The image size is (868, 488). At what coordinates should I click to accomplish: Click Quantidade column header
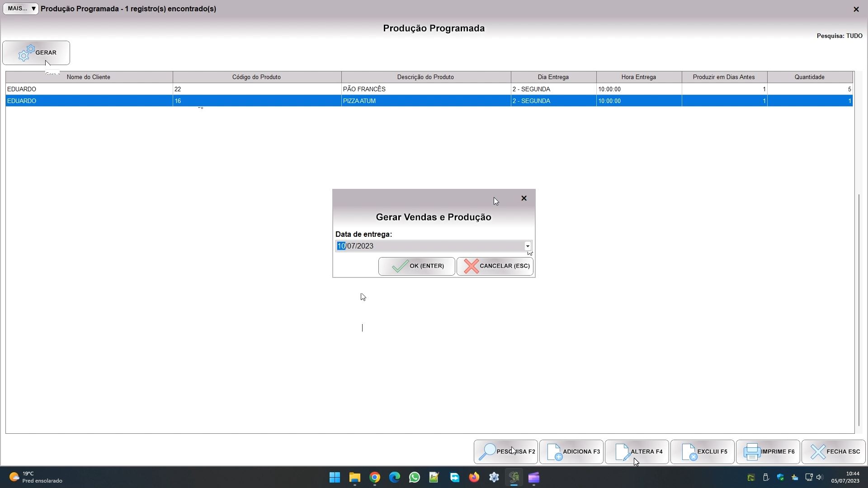click(809, 77)
